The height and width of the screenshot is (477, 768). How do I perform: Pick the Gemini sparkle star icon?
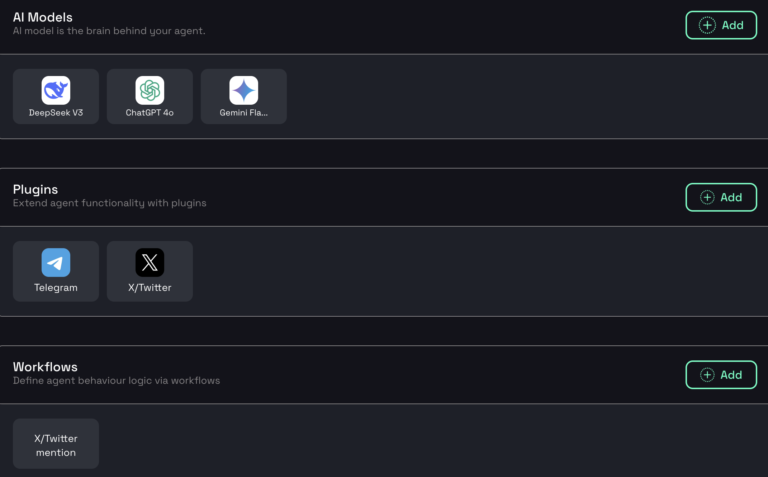244,90
